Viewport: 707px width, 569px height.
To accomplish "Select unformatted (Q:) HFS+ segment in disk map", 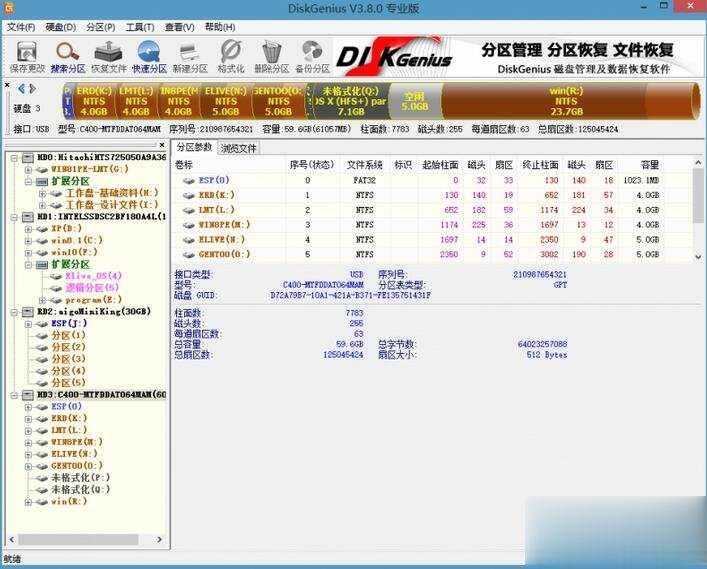I will [350, 101].
